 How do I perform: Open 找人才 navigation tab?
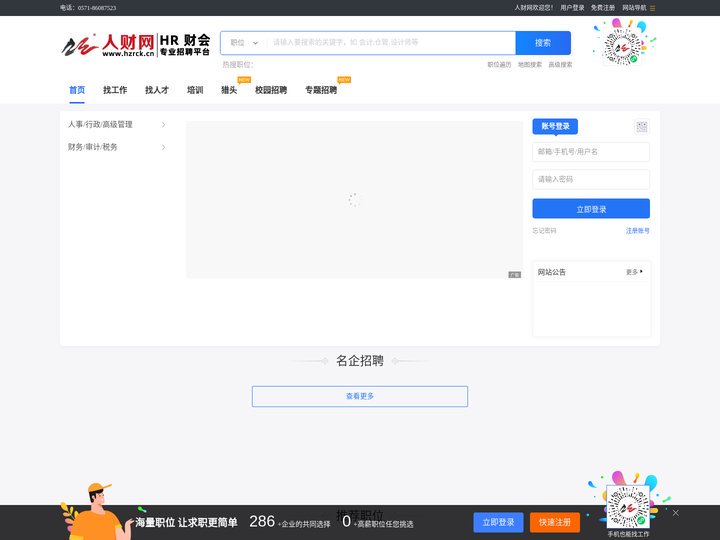pos(157,90)
